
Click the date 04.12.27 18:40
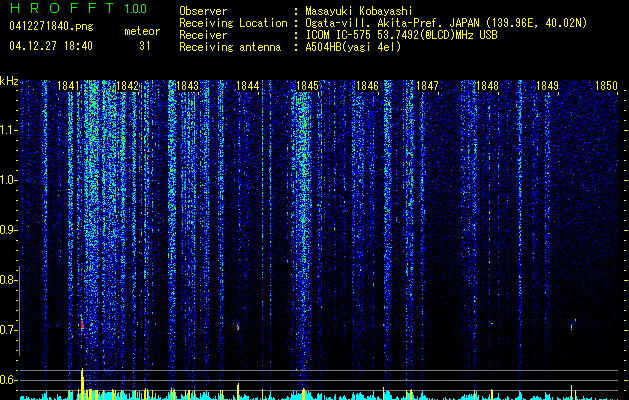(51, 46)
